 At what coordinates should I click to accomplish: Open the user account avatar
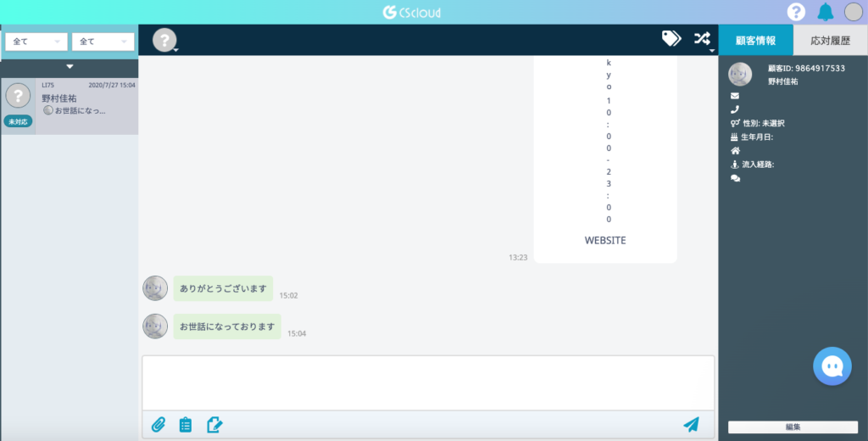pos(853,12)
